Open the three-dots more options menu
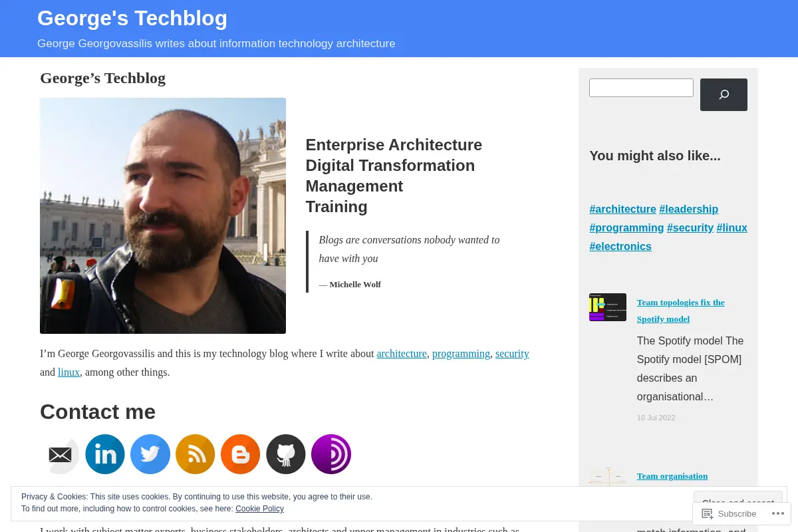The width and height of the screenshot is (798, 532). pos(777,513)
